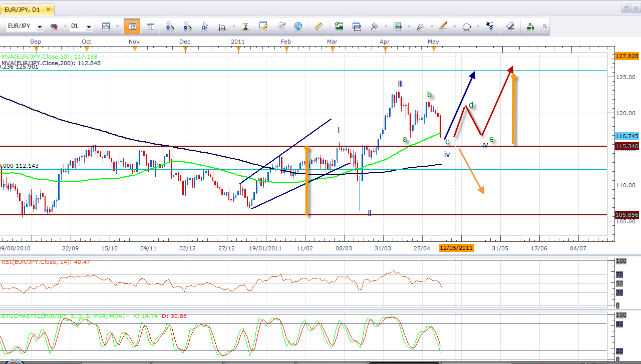The image size is (641, 364).
Task: Click the orange Mar month marker
Action: tap(333, 49)
